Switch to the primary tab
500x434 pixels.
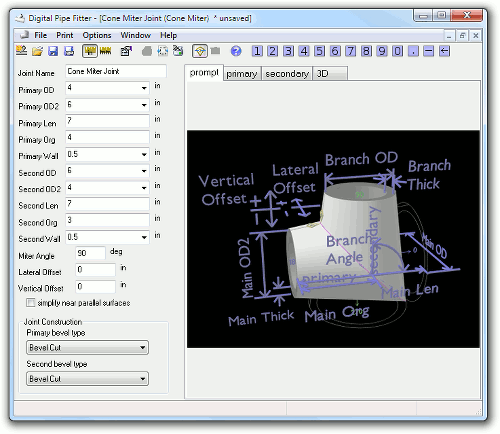click(x=242, y=74)
